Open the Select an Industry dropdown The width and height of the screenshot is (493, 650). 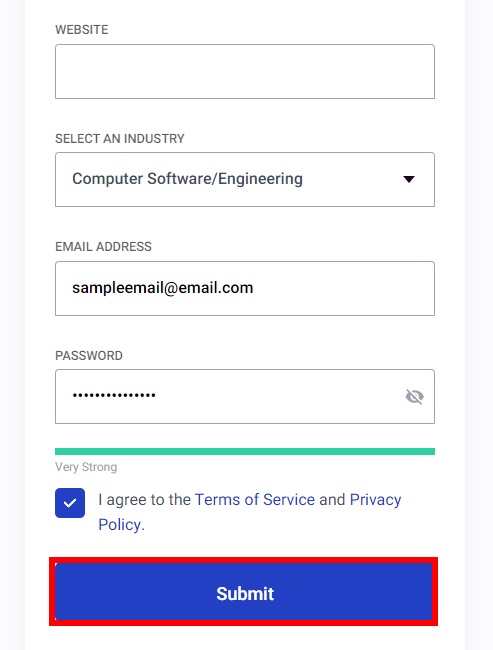point(245,179)
